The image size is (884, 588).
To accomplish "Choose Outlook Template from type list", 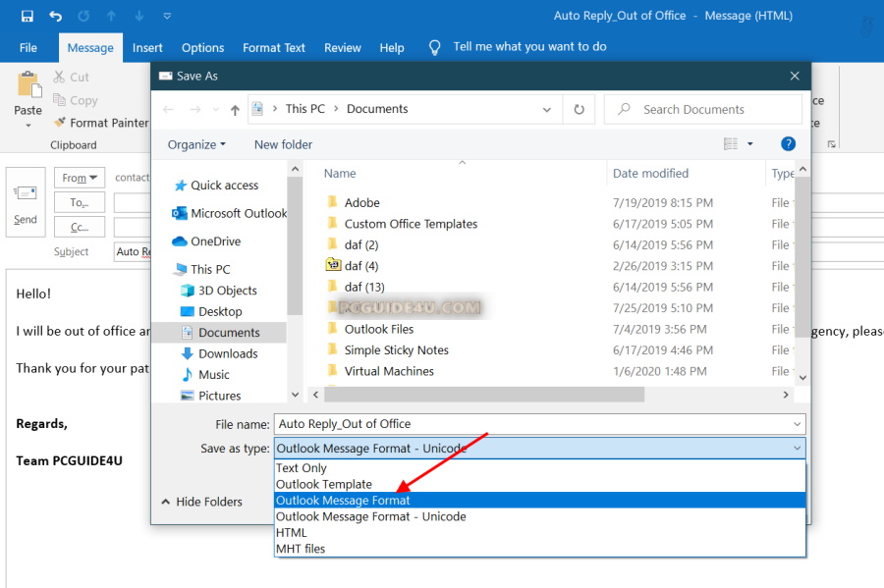I will (324, 484).
